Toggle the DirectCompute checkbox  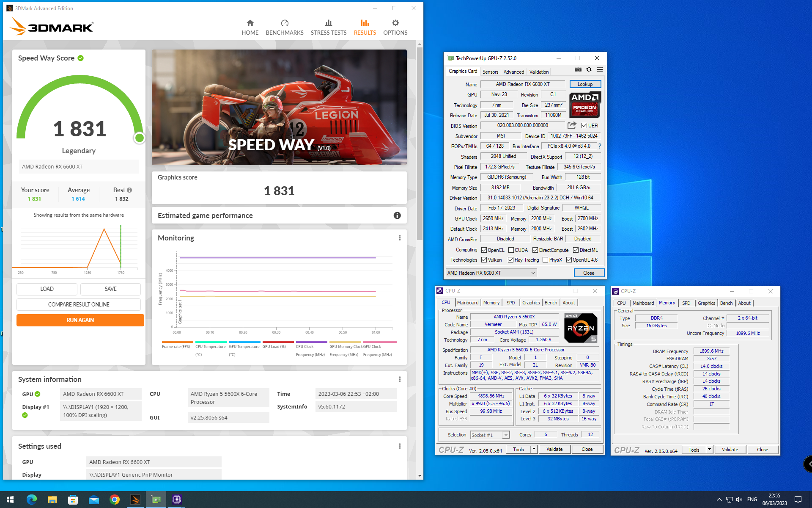click(535, 250)
